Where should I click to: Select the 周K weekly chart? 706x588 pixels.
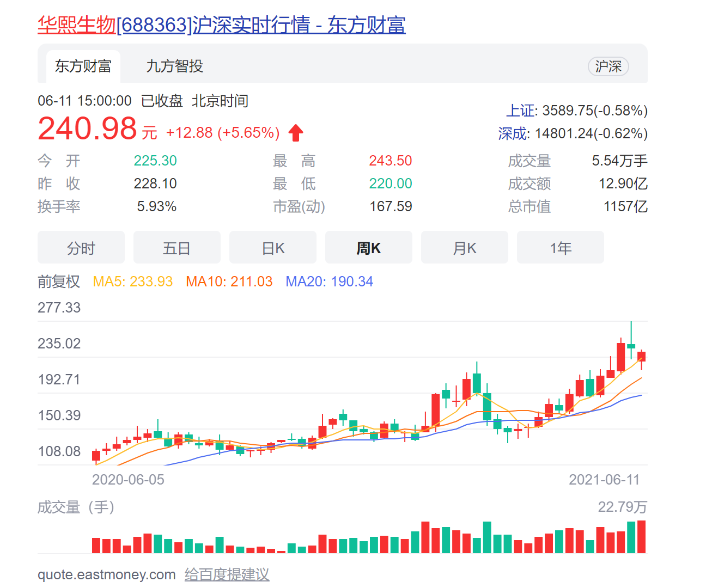(369, 248)
